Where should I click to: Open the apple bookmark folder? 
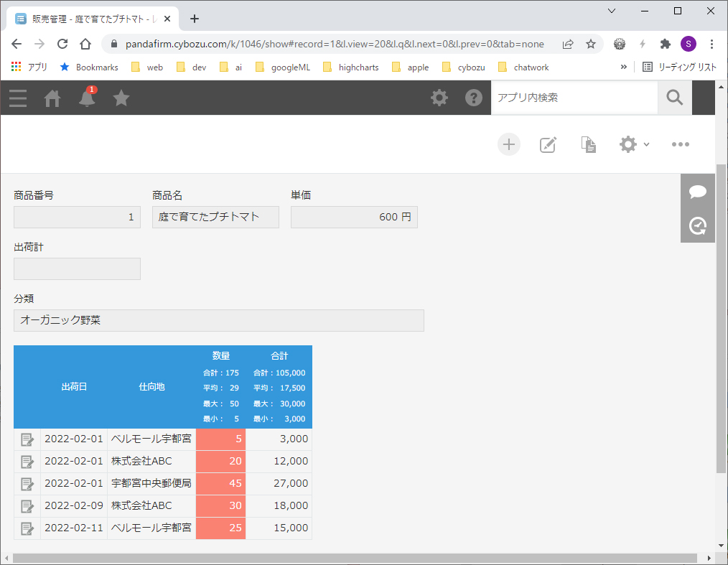coord(411,67)
